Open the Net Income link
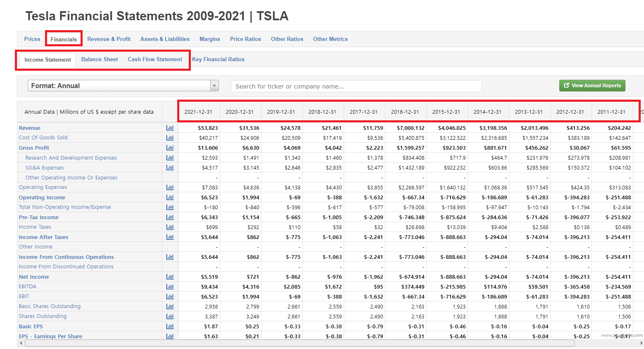Screen dimensions: 644x349 click(34, 277)
